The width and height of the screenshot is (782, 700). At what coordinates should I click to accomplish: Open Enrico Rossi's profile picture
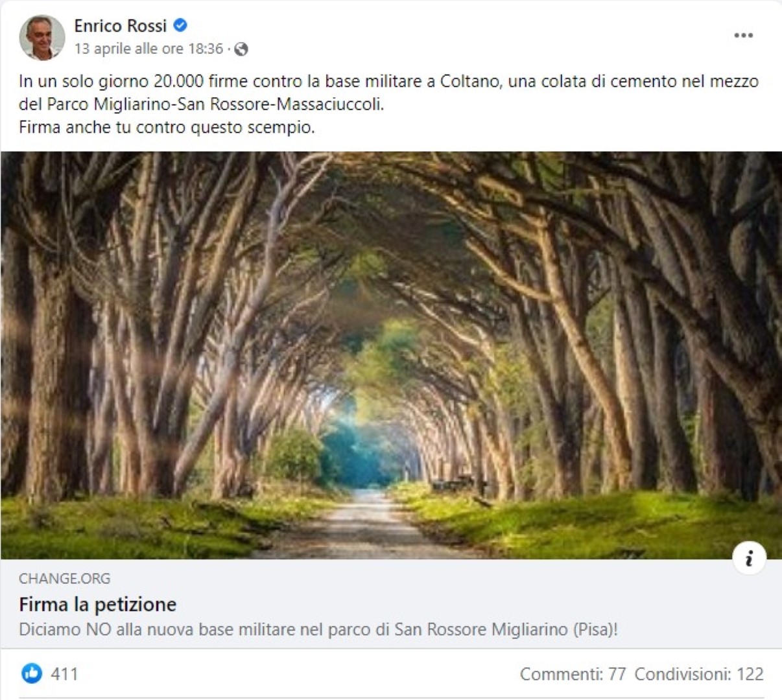42,37
